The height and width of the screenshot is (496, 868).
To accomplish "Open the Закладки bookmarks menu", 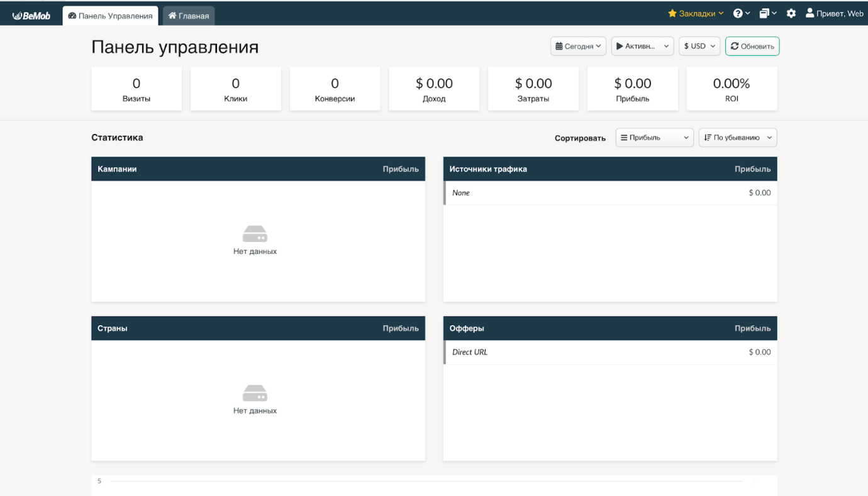I will tap(696, 13).
